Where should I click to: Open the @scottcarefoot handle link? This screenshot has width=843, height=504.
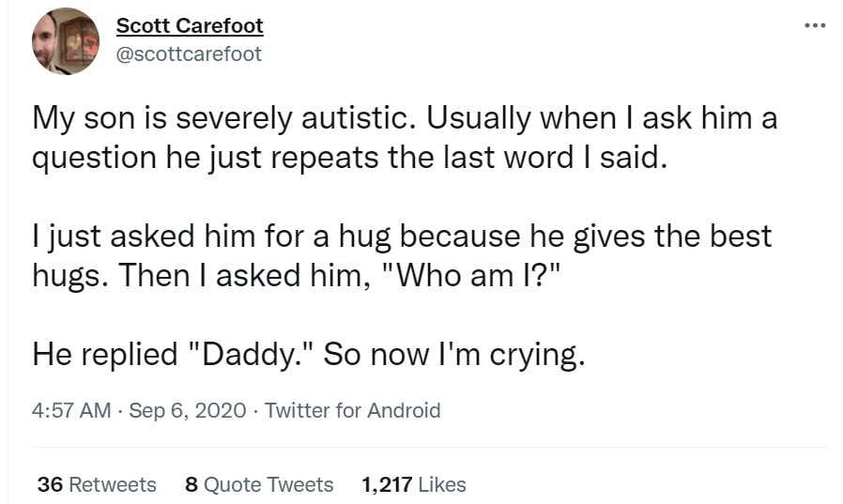tap(189, 53)
